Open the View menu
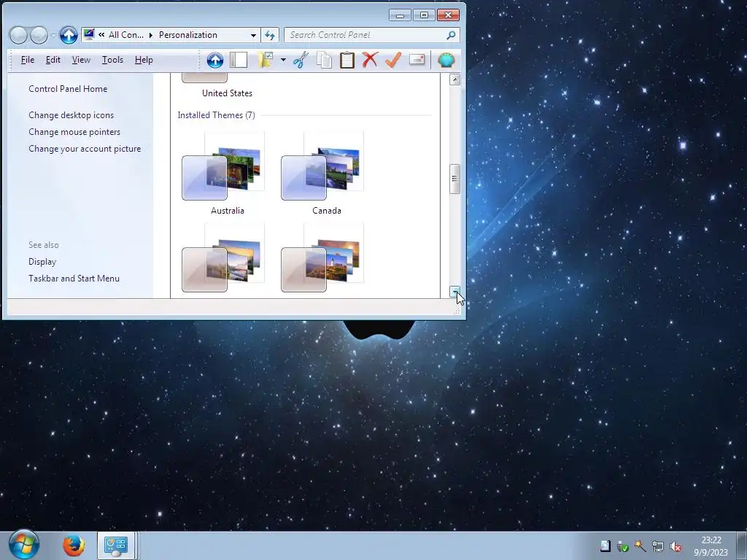The width and height of the screenshot is (747, 560). 81,60
